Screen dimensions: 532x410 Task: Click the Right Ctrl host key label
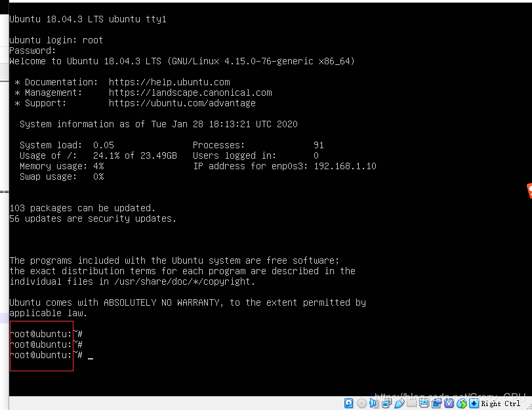pos(501,403)
